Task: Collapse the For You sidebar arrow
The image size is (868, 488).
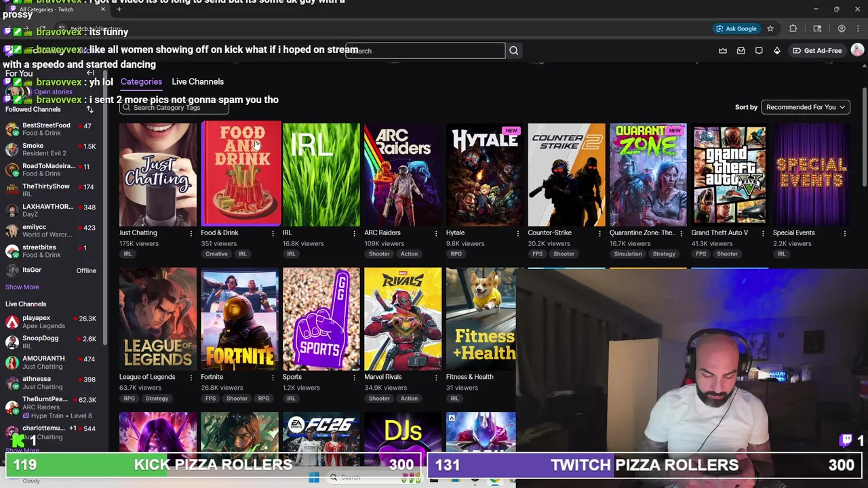Action: pyautogui.click(x=90, y=73)
